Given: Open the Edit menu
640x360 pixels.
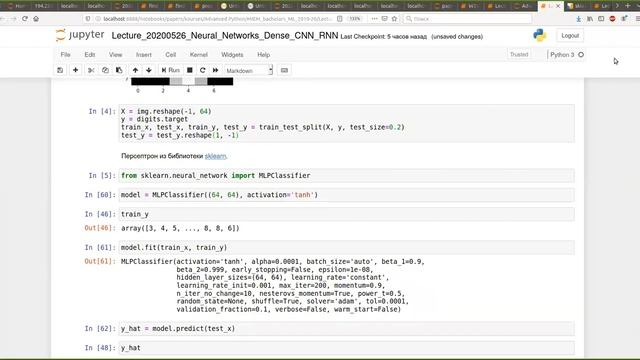Looking at the screenshot, I should click(x=90, y=55).
